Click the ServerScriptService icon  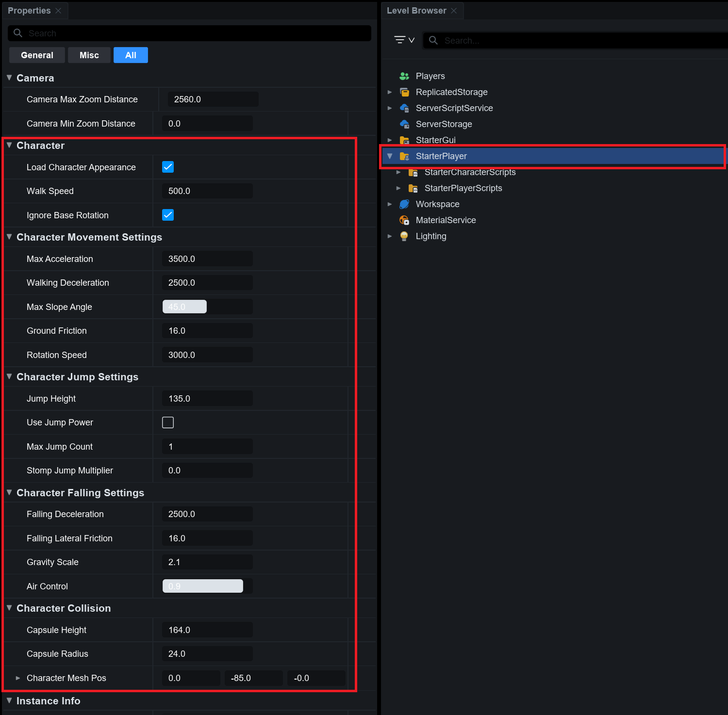coord(404,108)
